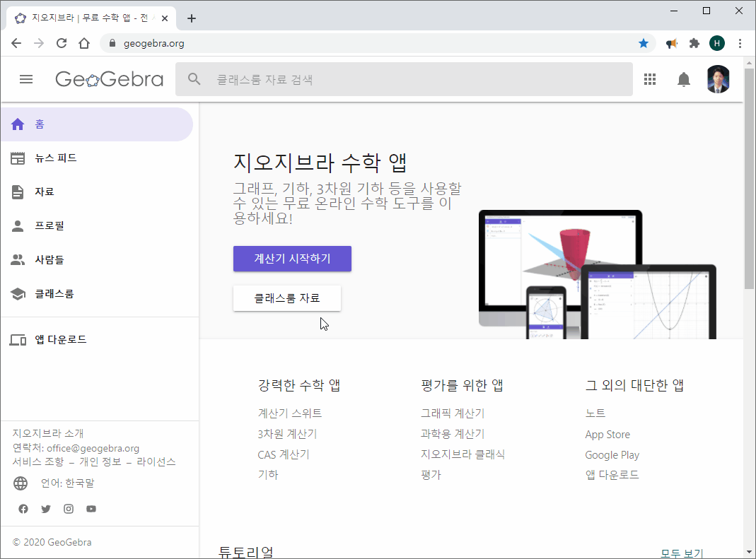
Task: Select 앱 다운로드 in the sidebar
Action: pos(96,340)
